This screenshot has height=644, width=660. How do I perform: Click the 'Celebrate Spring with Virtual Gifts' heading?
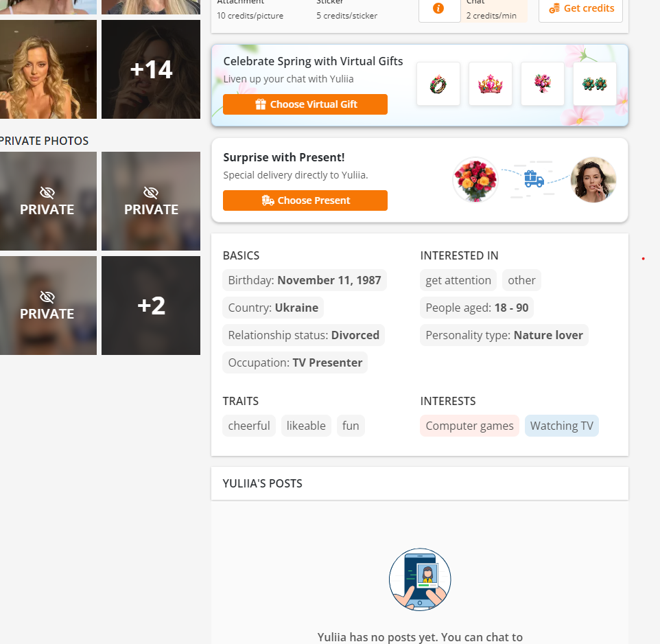pyautogui.click(x=313, y=62)
